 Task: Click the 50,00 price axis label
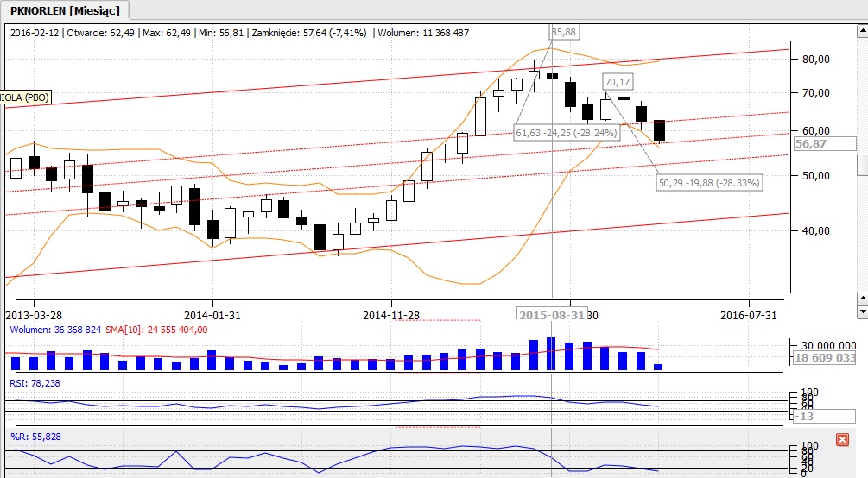816,176
